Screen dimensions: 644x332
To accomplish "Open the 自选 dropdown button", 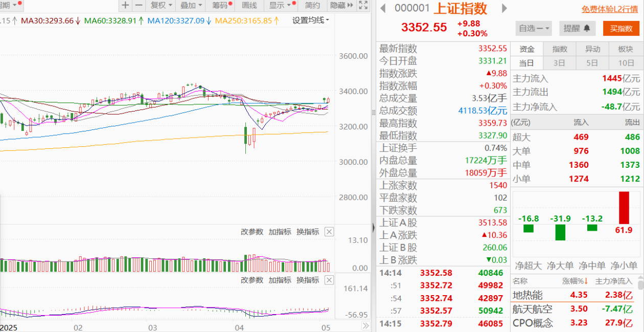I will point(535,28).
